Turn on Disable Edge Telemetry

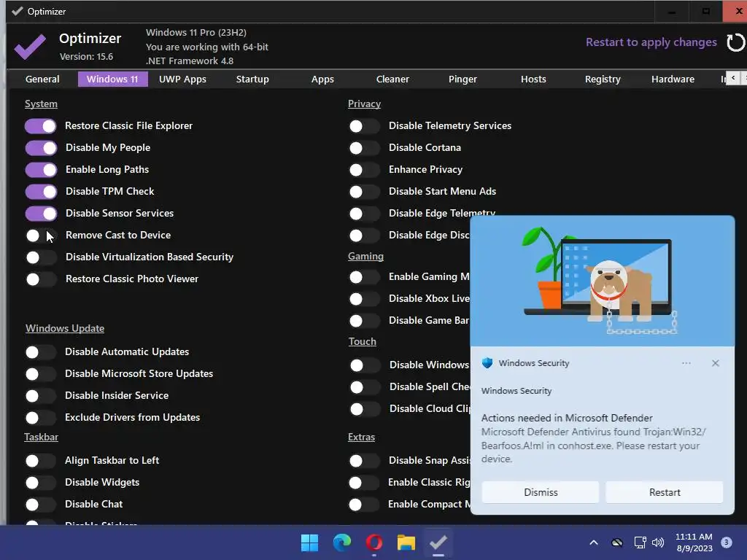pyautogui.click(x=365, y=214)
